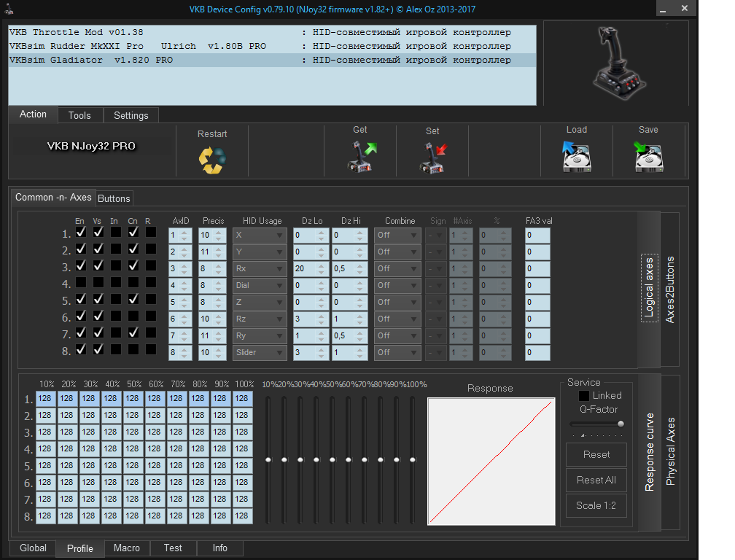This screenshot has height=560, width=735.
Task: Enable the En checkbox for axis 4
Action: pyautogui.click(x=81, y=282)
